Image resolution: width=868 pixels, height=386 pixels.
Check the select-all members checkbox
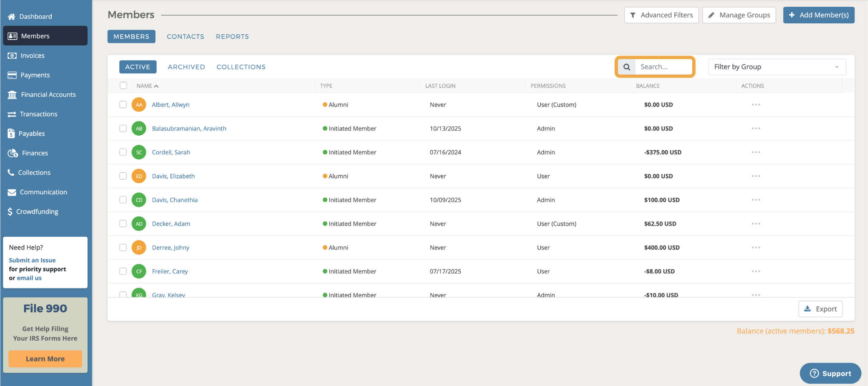[x=123, y=85]
